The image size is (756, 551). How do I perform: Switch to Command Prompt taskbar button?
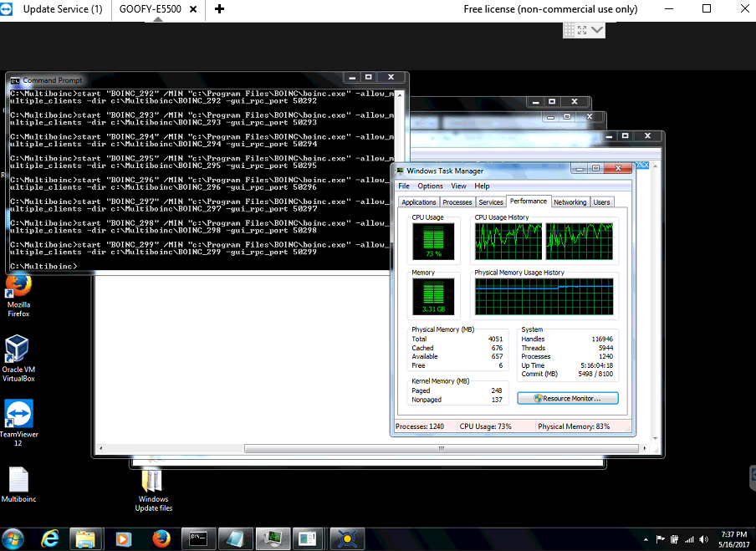pyautogui.click(x=197, y=539)
